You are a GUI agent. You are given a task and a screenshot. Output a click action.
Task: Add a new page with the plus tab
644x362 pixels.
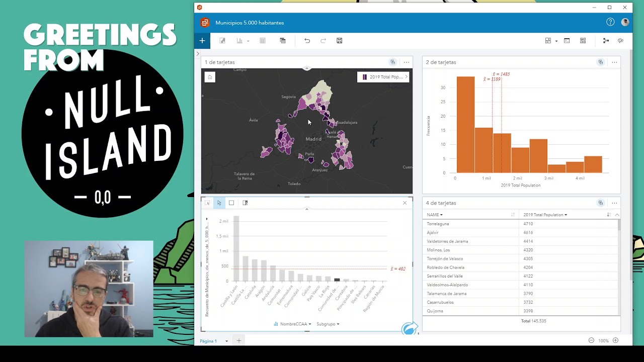coord(239,341)
